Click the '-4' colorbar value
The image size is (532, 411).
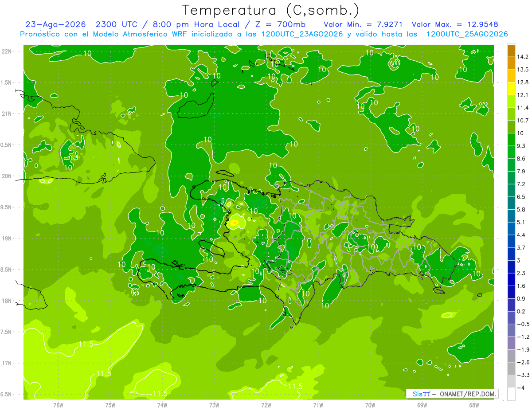point(521,388)
